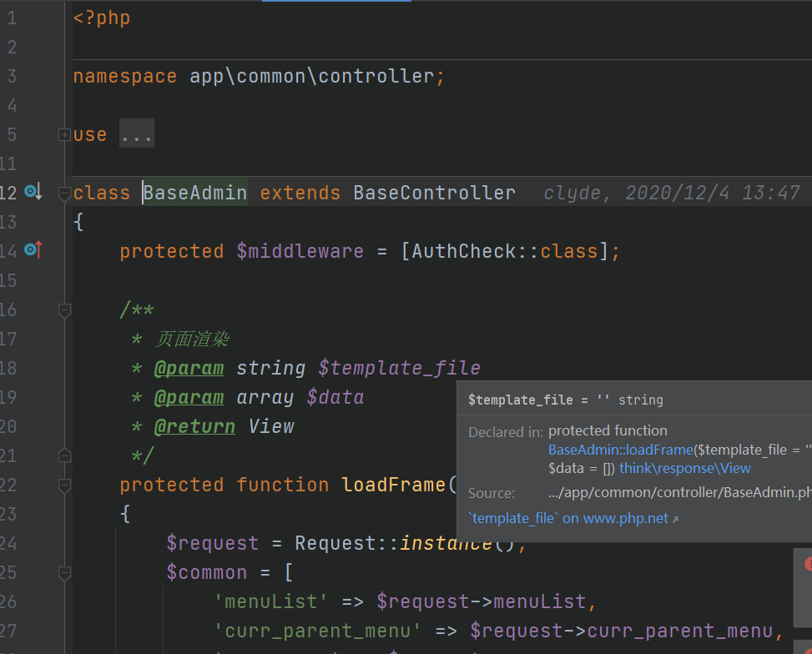Click the 页面渲染 comment text

tap(192, 340)
